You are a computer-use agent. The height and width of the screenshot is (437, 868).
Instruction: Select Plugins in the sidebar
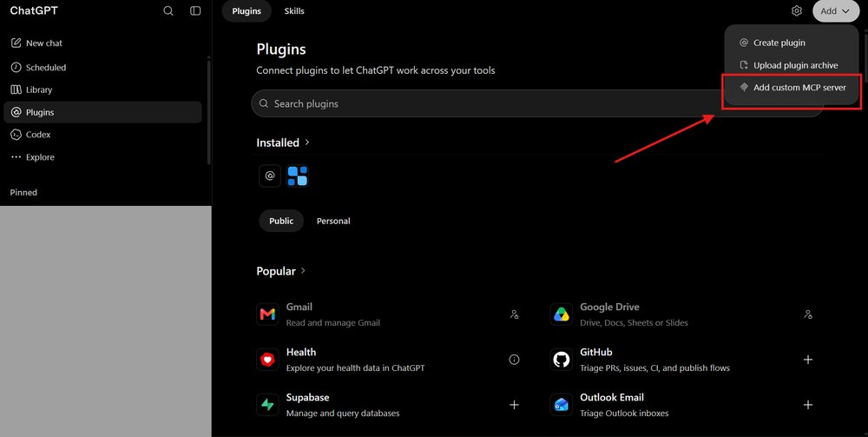(102, 112)
